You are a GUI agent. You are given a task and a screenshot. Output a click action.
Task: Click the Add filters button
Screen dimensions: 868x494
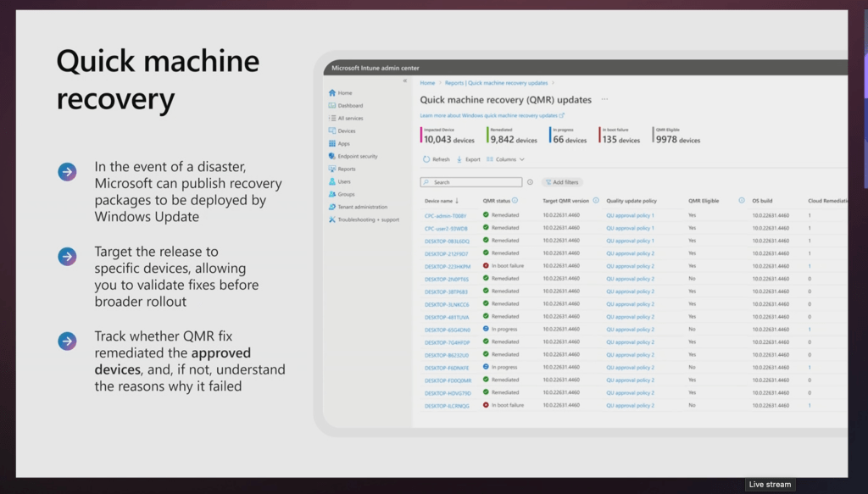(x=562, y=182)
